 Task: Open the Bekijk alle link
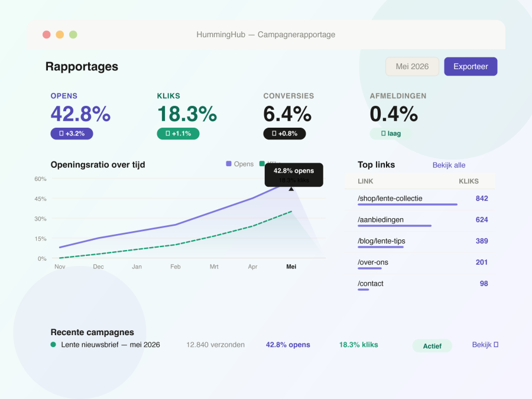coord(449,166)
